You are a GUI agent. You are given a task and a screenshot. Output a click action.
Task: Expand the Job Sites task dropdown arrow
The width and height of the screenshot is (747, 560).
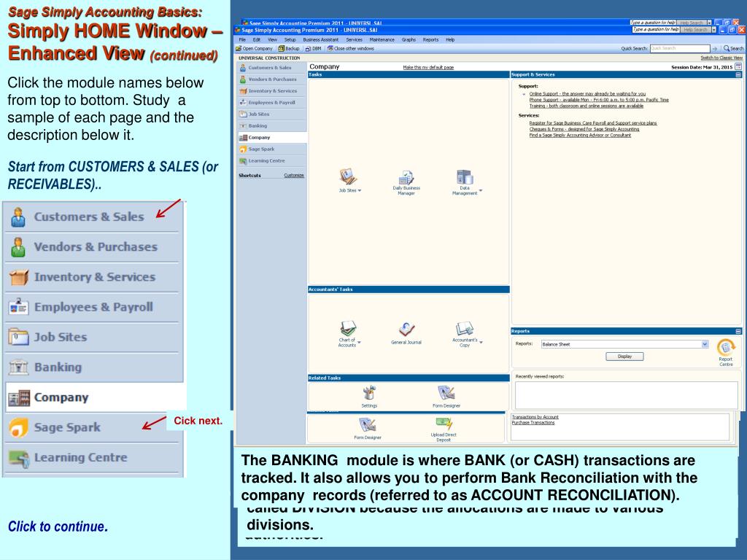tap(360, 190)
